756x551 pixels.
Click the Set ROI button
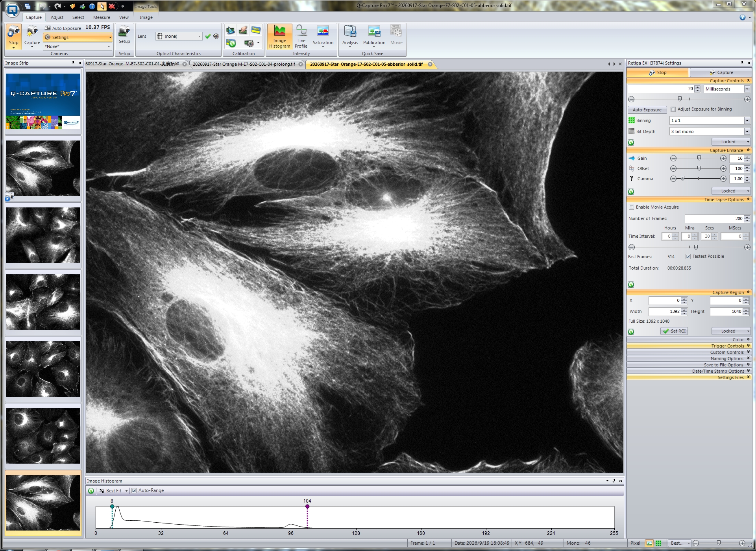pyautogui.click(x=674, y=331)
